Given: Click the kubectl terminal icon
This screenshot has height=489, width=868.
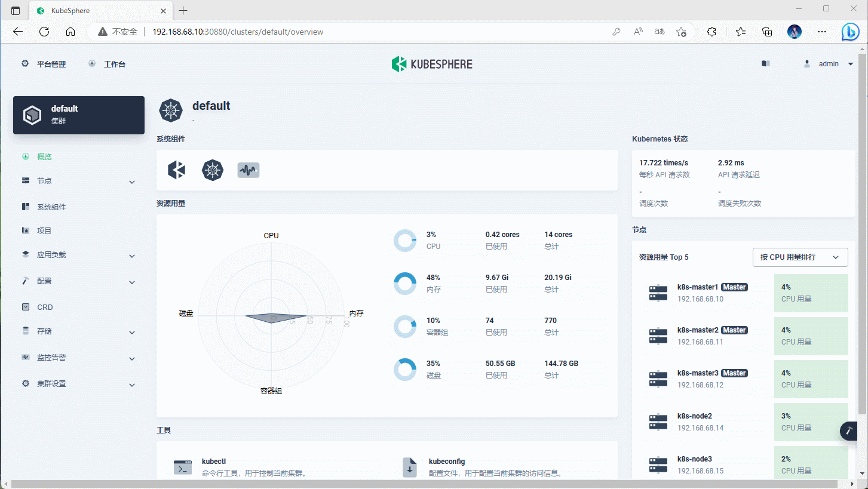Looking at the screenshot, I should pyautogui.click(x=183, y=467).
